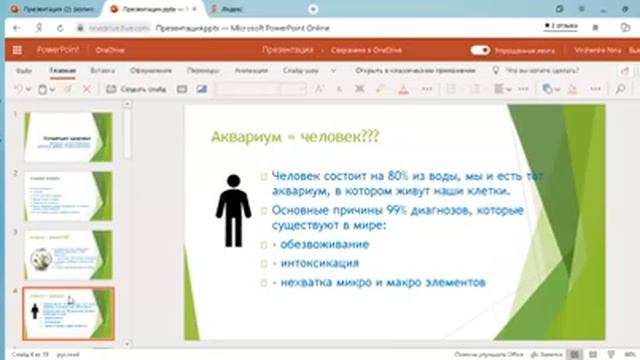Expand the undo dropdown arrow

coord(28,89)
